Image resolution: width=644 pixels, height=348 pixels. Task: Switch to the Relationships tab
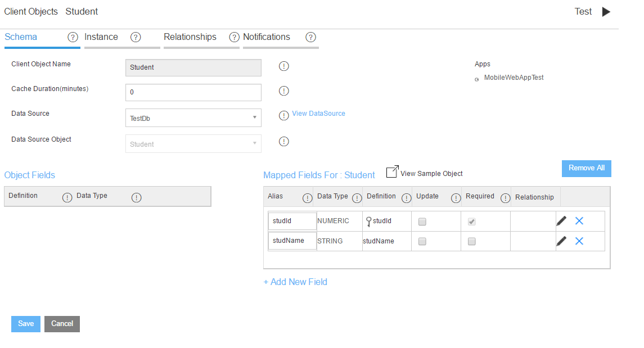click(190, 37)
